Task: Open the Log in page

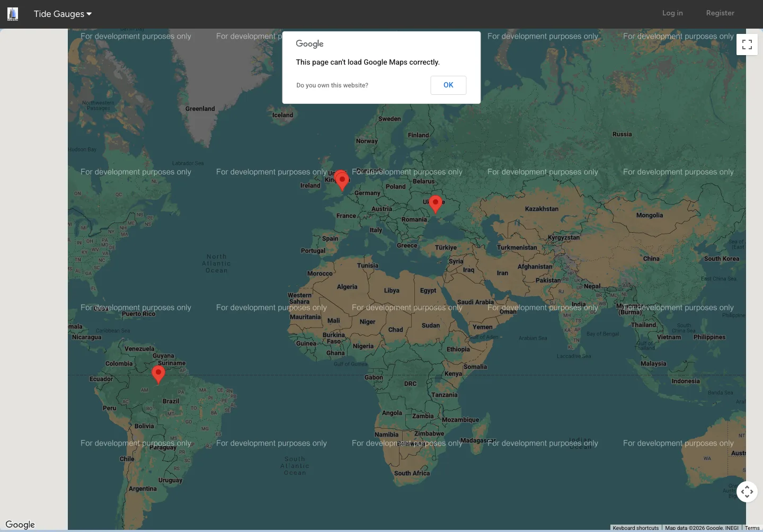Action: [x=672, y=13]
